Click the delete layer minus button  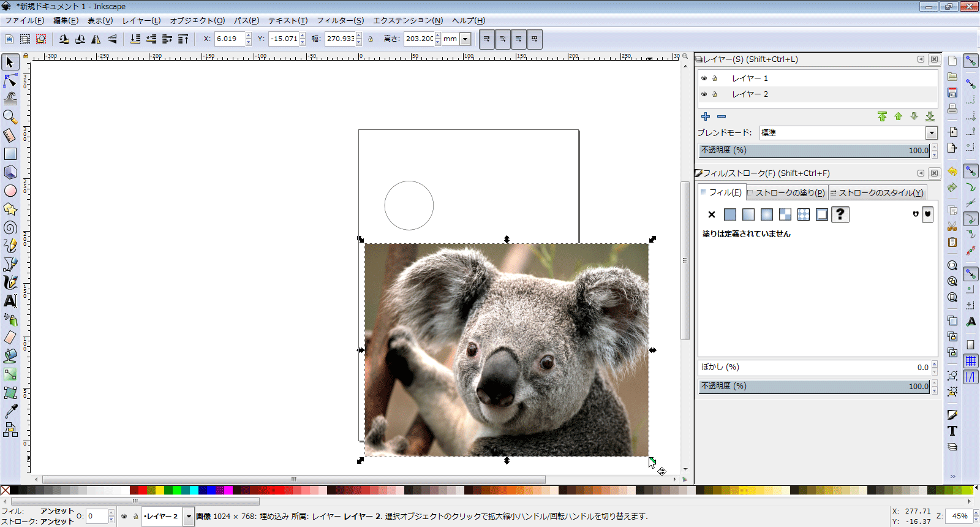(722, 116)
